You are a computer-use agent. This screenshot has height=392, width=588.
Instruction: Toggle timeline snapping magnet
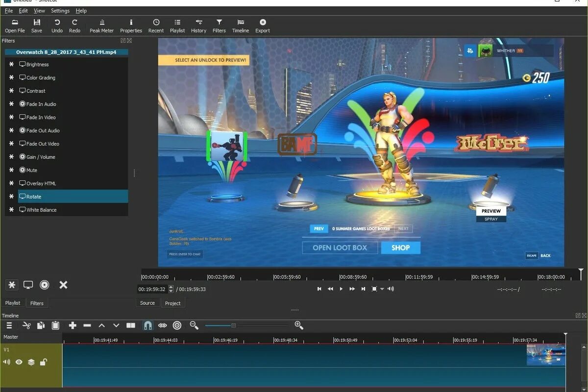[x=147, y=325]
